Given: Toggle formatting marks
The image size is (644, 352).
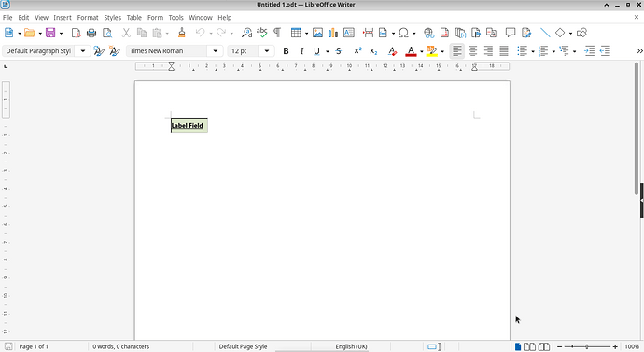Looking at the screenshot, I should point(277,33).
